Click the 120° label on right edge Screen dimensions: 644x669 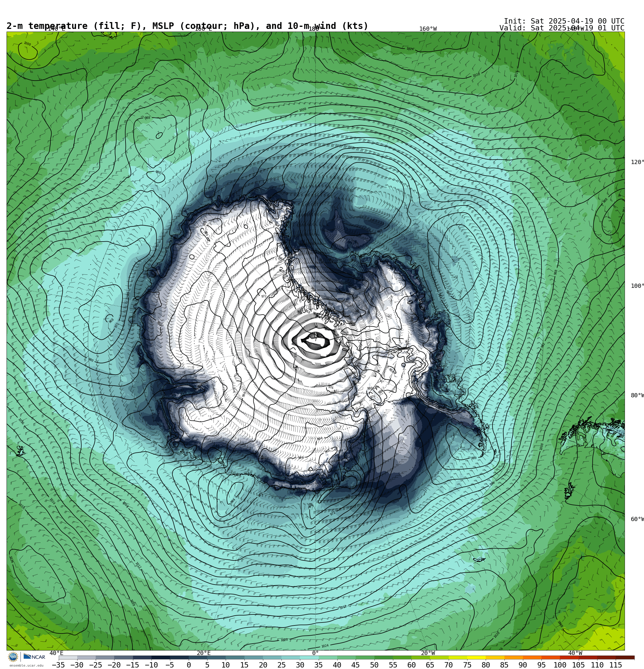tap(637, 162)
